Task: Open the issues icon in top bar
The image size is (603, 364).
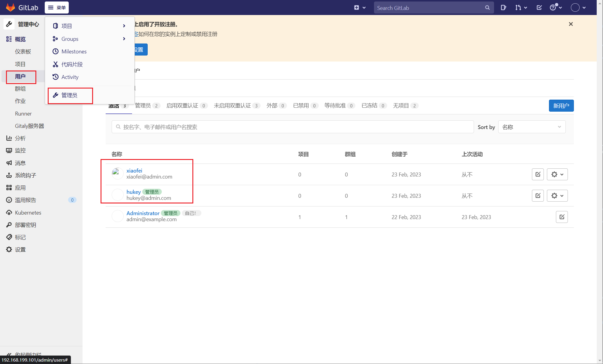Action: tap(503, 8)
